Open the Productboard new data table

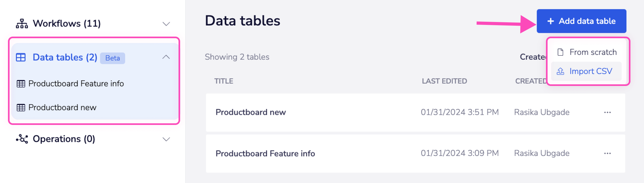[x=251, y=112]
